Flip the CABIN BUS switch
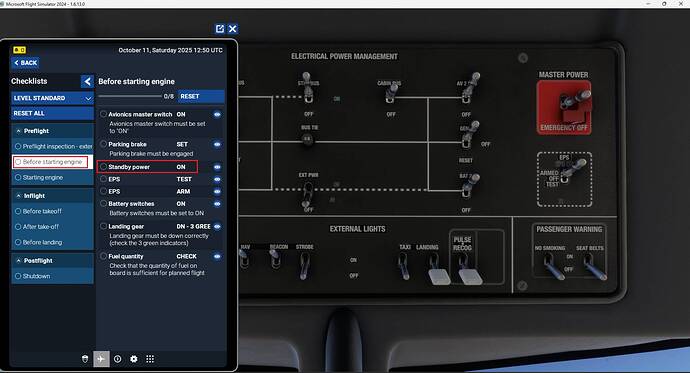Screen dimensions: 690x373 (x=391, y=93)
